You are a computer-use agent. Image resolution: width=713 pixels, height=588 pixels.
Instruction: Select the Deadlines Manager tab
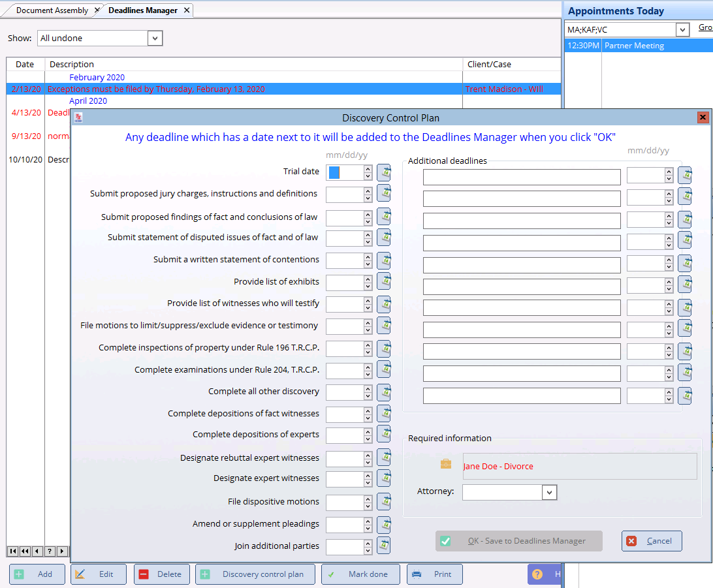point(142,10)
